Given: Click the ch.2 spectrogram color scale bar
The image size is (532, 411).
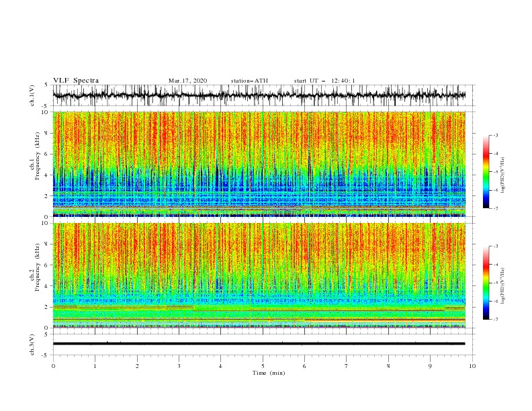Looking at the screenshot, I should pyautogui.click(x=486, y=283).
